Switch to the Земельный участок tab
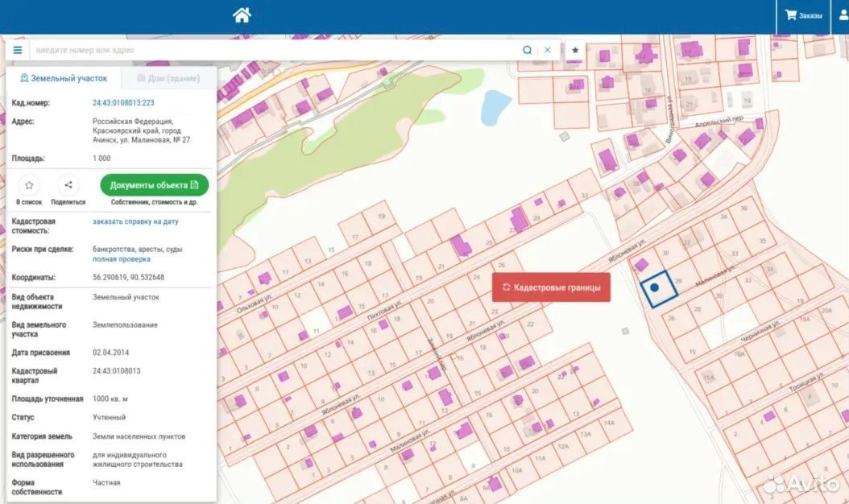 (x=64, y=78)
